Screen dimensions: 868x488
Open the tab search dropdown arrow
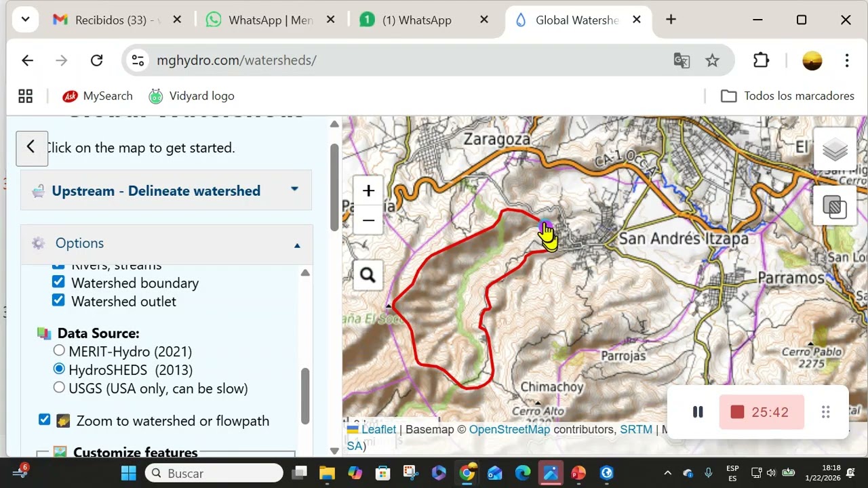point(25,20)
